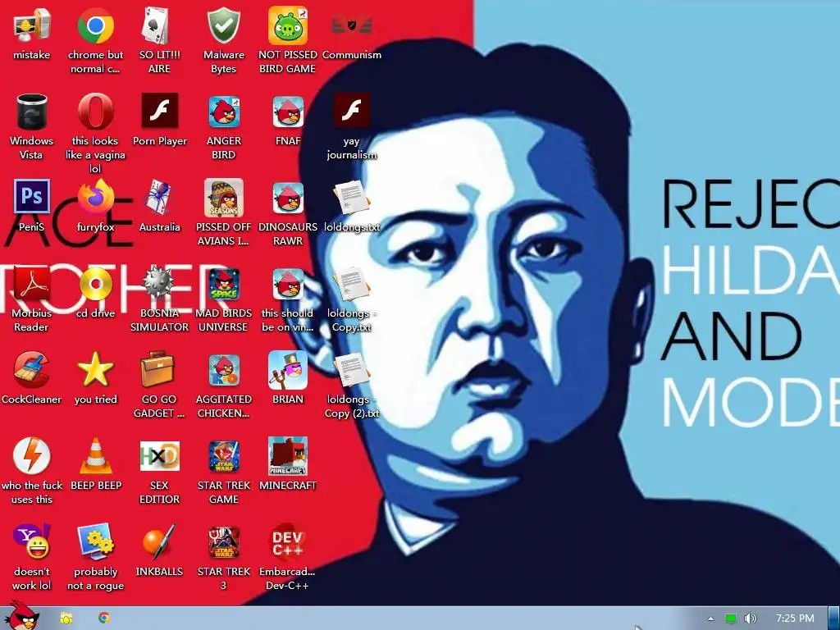Click the 7:25 PM taskbar clock
This screenshot has width=840, height=630.
(x=795, y=619)
